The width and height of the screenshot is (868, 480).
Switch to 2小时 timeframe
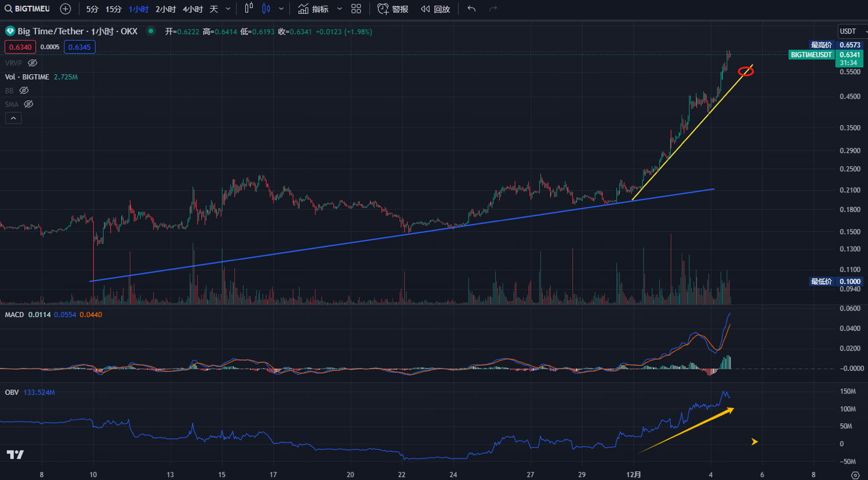click(x=166, y=9)
